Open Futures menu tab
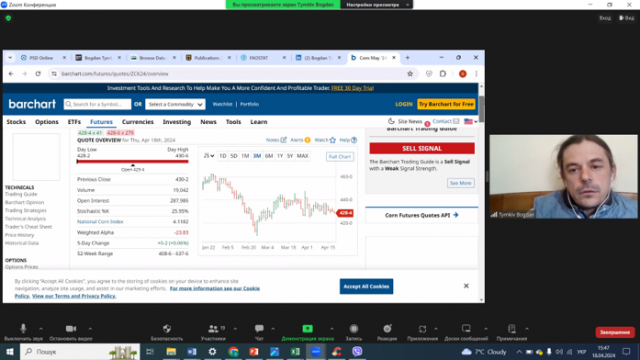 (x=101, y=122)
